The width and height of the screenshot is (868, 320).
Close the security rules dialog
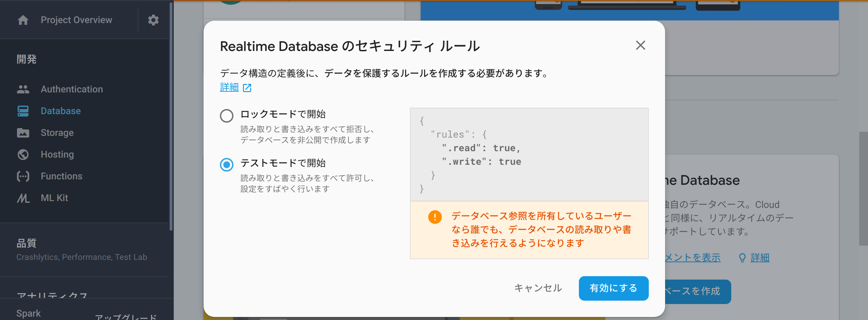(640, 45)
